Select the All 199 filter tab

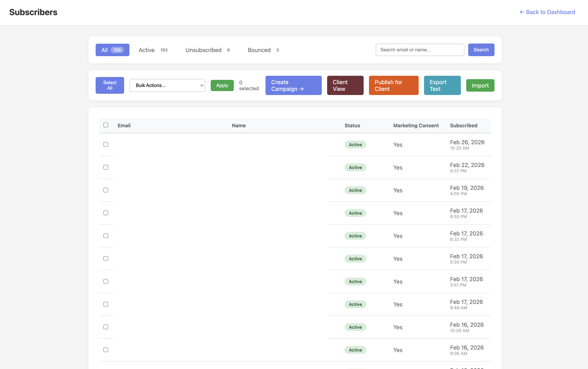[x=112, y=50]
